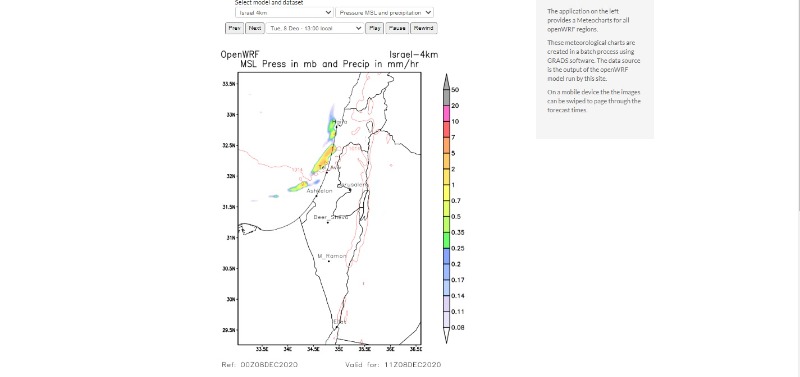Image resolution: width=800 pixels, height=377 pixels.
Task: Expand the Pressure MSL and precipitation dataset dropdown
Action: 385,12
